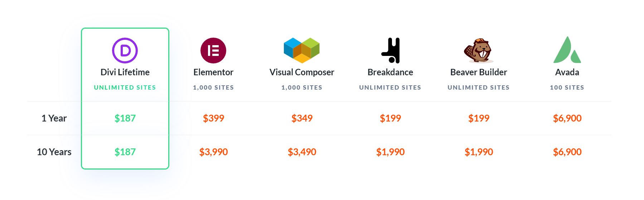This screenshot has width=644, height=200.
Task: Click the Avada column title
Action: (567, 72)
